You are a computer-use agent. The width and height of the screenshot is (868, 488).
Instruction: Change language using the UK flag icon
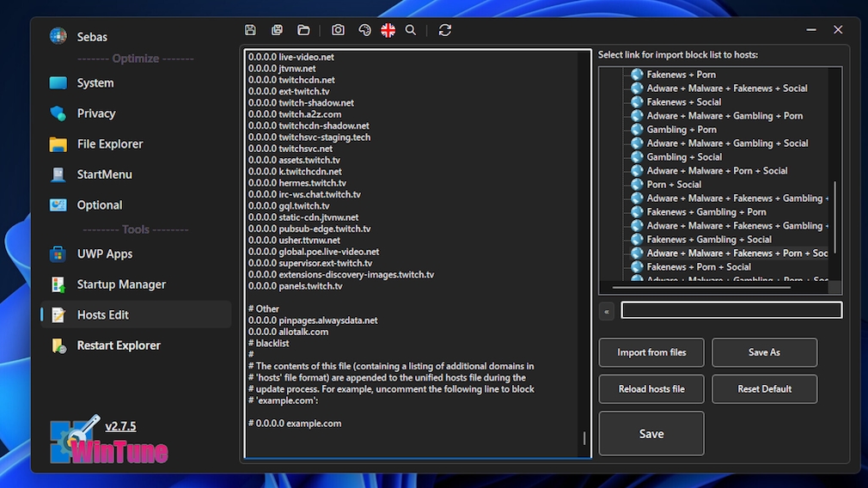[x=388, y=30]
